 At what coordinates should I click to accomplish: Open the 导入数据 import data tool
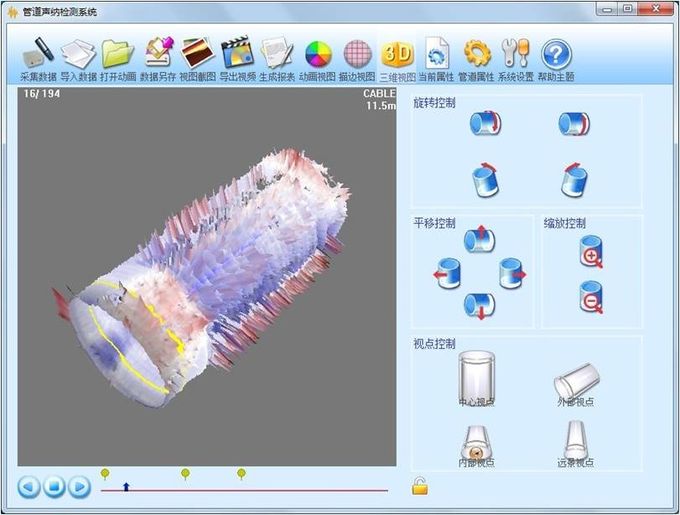78,54
